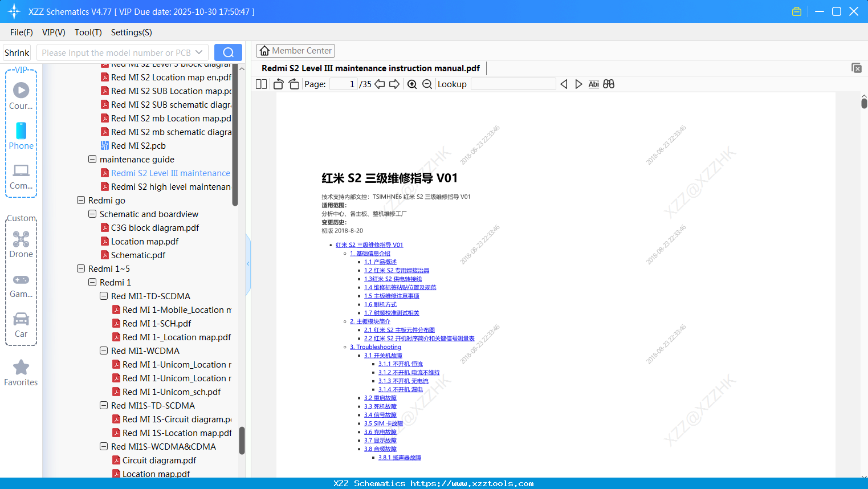Collapse Red MI1S-TD-SCDMA folder
The width and height of the screenshot is (868, 489).
104,405
